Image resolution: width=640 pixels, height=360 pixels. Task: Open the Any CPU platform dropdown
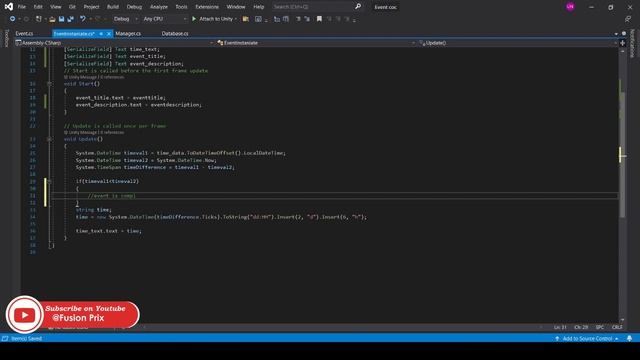pos(164,19)
